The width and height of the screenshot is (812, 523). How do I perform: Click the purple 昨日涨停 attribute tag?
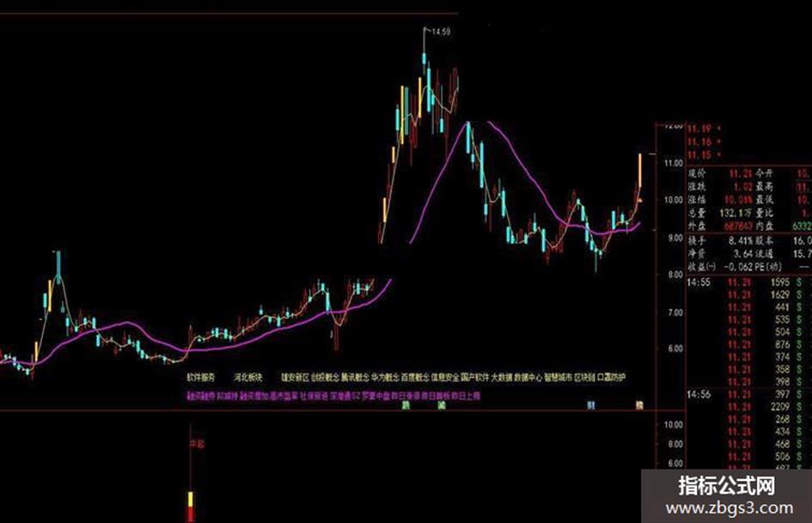click(x=406, y=396)
